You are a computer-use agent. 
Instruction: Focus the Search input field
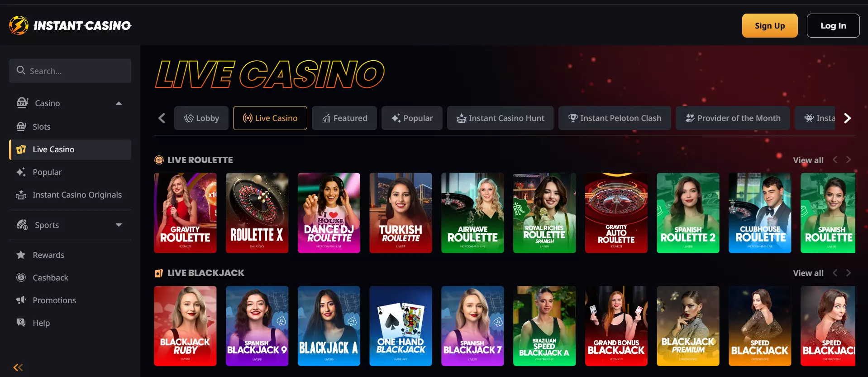tap(70, 71)
